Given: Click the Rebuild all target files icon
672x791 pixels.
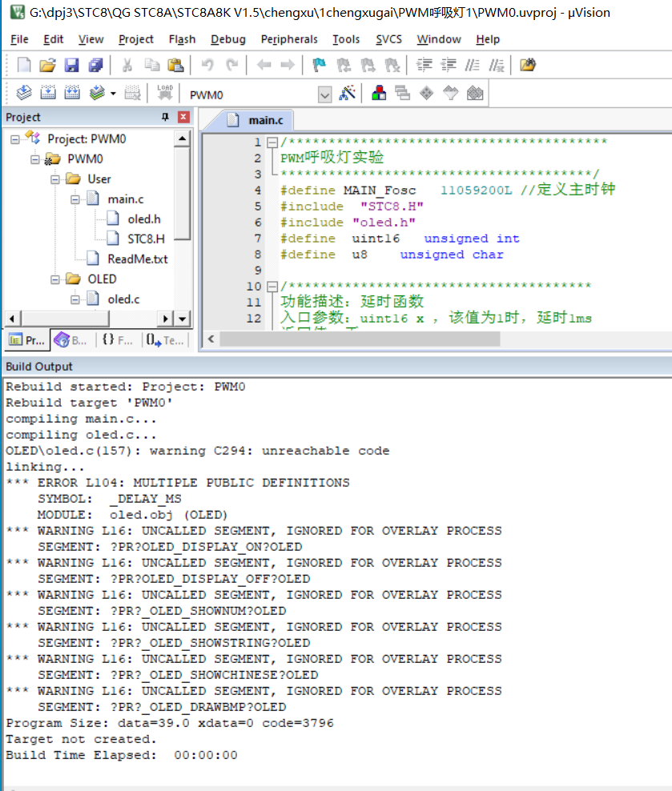Looking at the screenshot, I should pyautogui.click(x=72, y=93).
